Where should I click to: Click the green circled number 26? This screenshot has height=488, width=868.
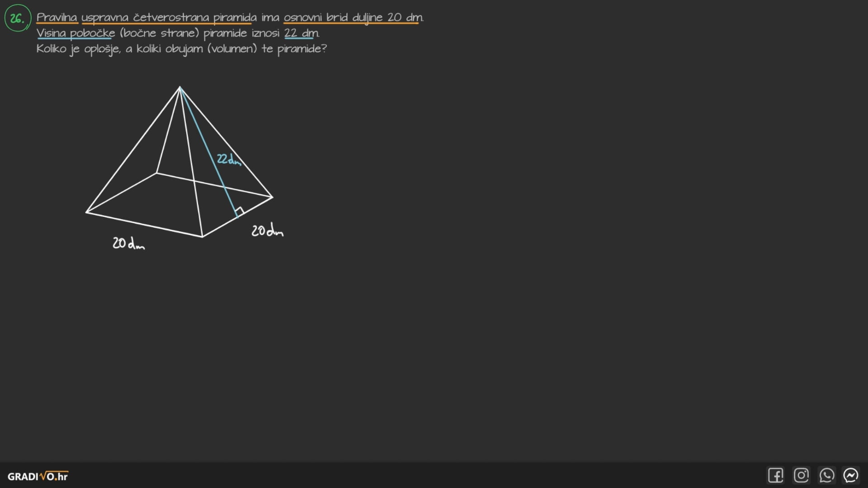pyautogui.click(x=18, y=19)
